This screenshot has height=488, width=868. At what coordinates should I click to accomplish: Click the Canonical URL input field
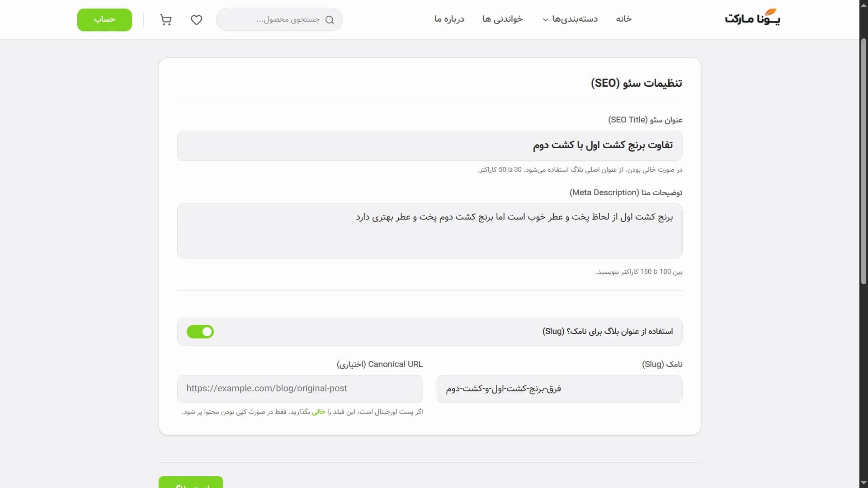(300, 389)
